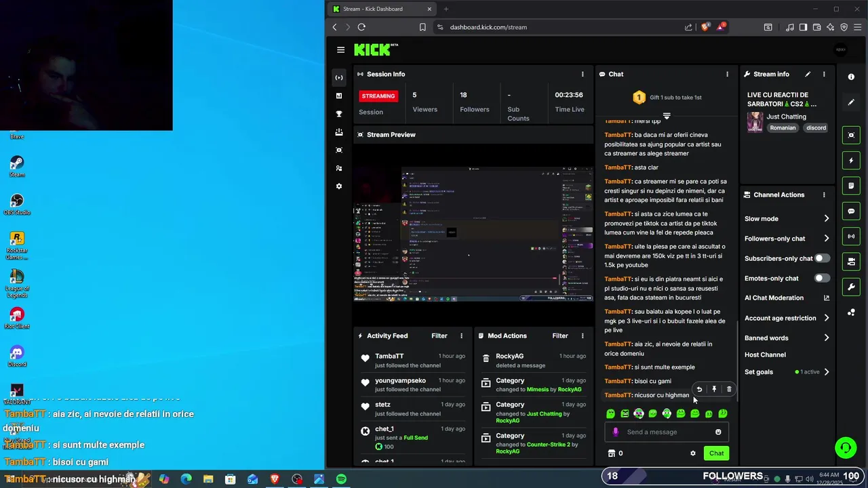Open a new browser tab
The image size is (868, 488).
pyautogui.click(x=446, y=9)
